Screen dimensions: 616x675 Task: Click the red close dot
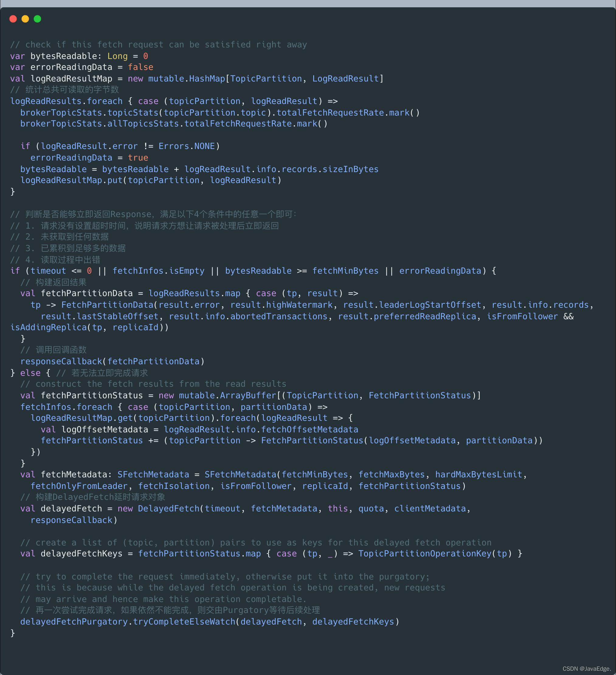click(13, 19)
